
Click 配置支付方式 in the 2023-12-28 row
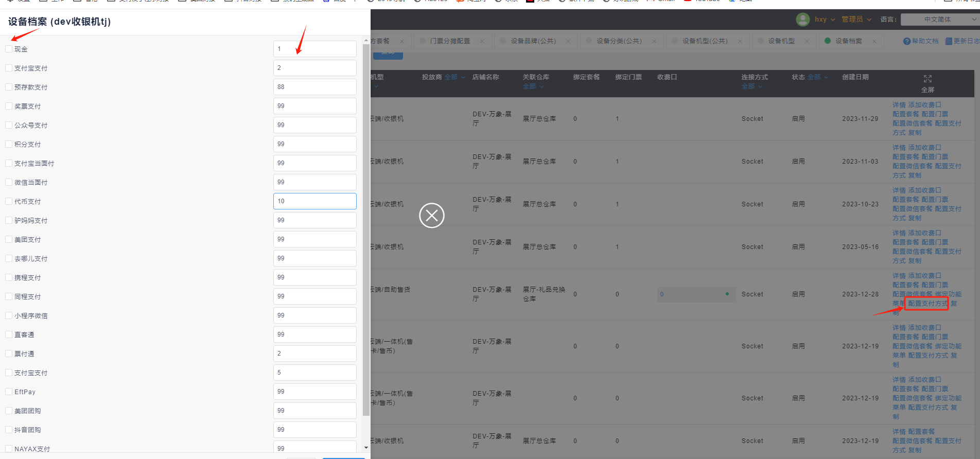point(928,304)
